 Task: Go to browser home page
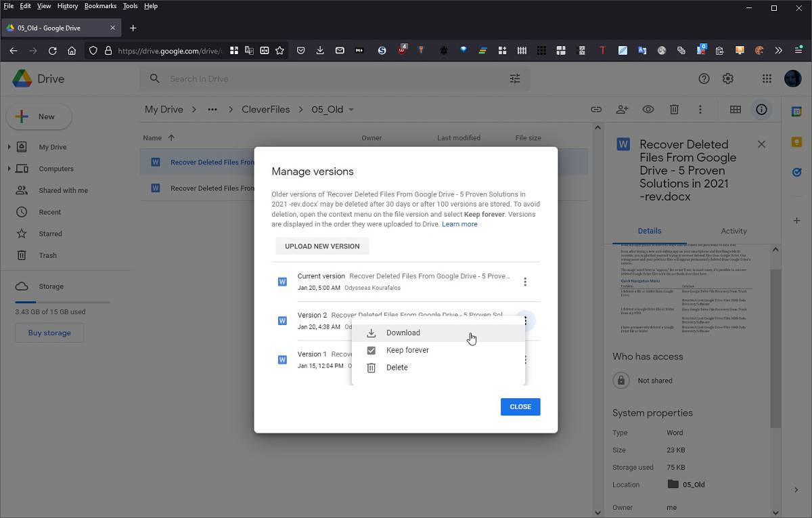(x=72, y=50)
